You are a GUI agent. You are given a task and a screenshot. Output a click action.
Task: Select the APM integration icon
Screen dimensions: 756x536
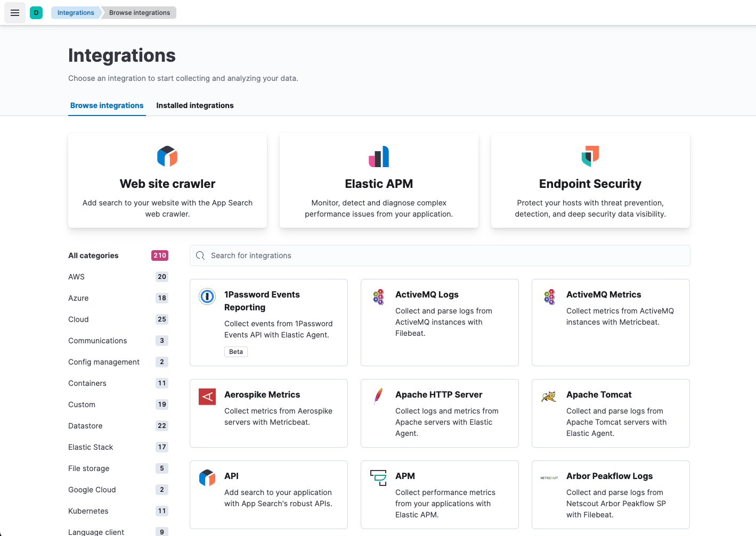coord(378,478)
